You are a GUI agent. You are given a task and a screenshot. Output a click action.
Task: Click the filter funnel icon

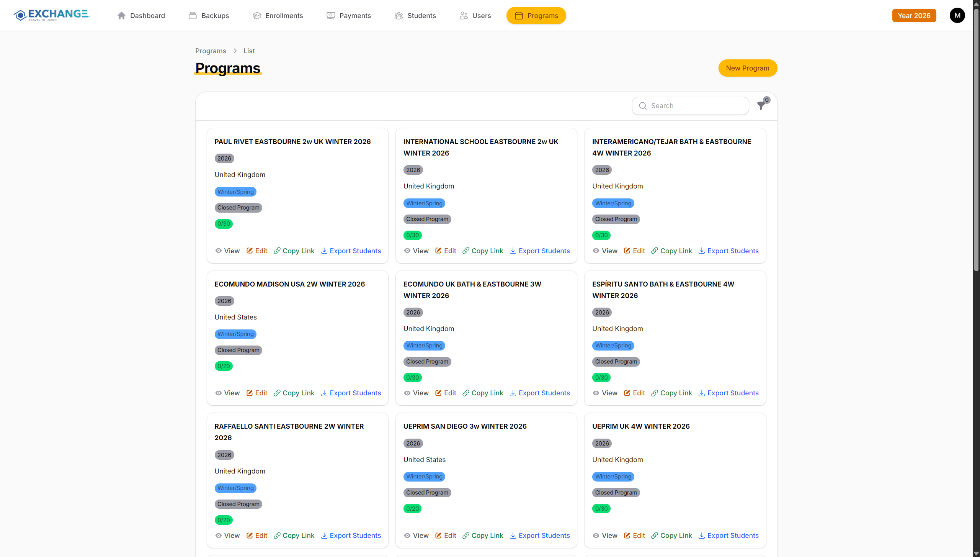pyautogui.click(x=761, y=106)
